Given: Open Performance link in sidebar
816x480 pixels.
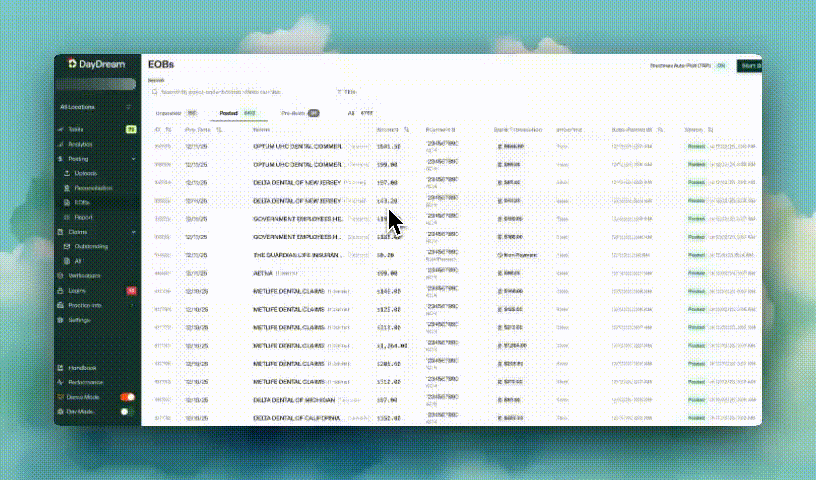Looking at the screenshot, I should [86, 382].
